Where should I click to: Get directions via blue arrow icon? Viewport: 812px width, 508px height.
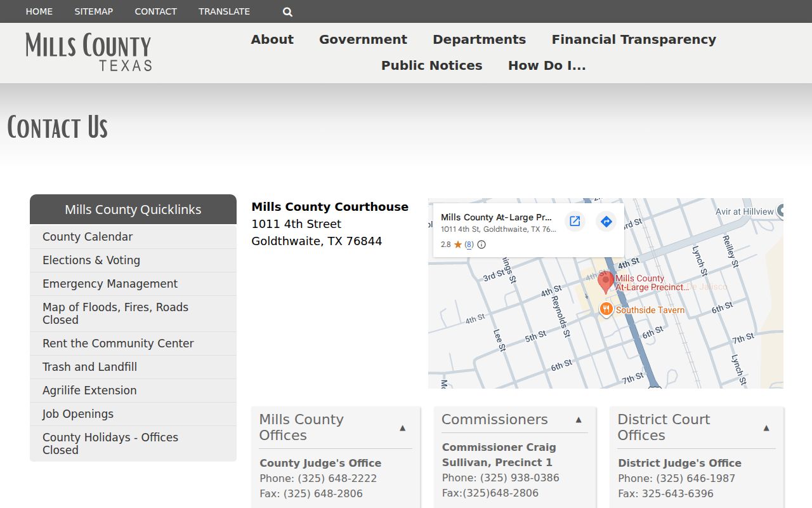[606, 221]
